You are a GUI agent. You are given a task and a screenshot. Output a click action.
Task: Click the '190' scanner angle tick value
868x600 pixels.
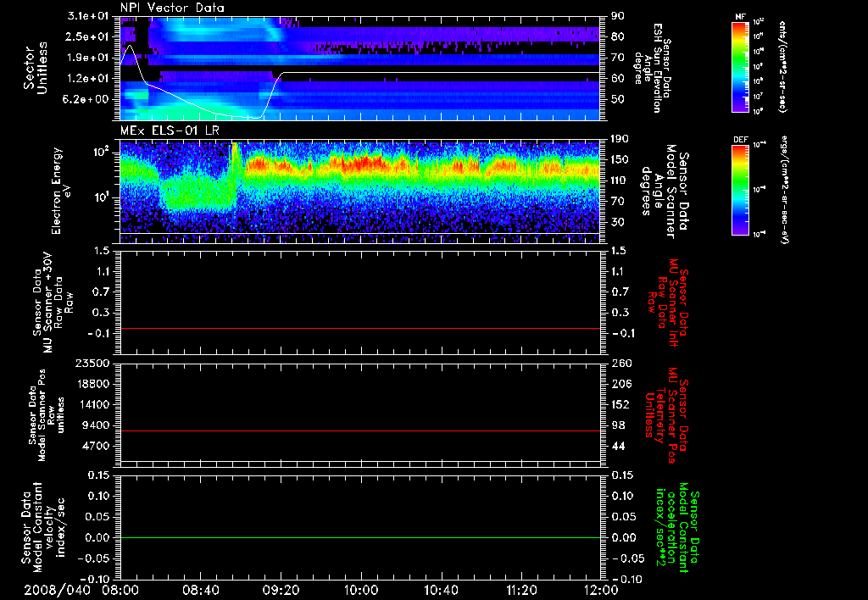click(620, 139)
